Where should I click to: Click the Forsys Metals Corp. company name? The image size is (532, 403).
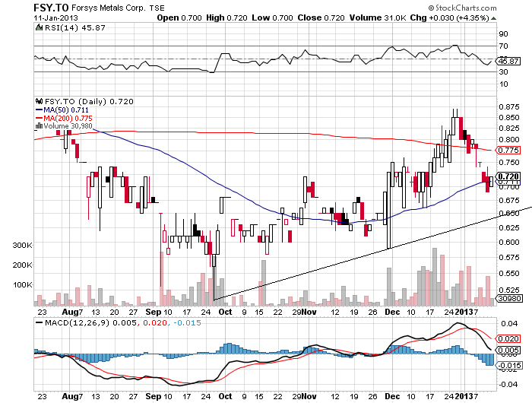pos(108,8)
